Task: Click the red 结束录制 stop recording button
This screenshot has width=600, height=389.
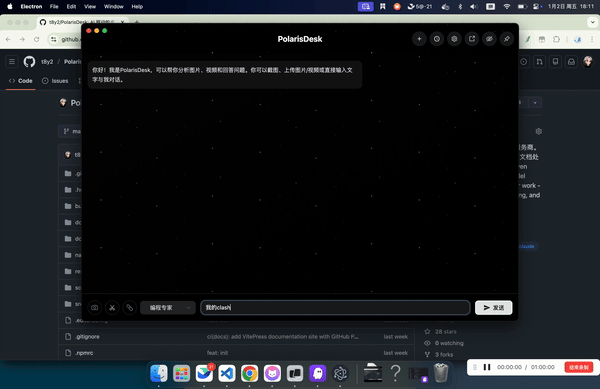Action: [x=579, y=367]
